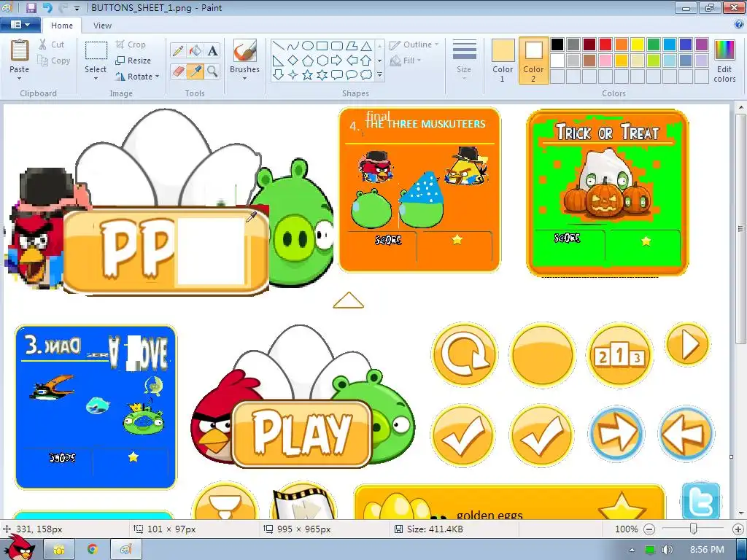Open the File Explorer taskbar icon
This screenshot has height=560, width=747.
coord(59,550)
